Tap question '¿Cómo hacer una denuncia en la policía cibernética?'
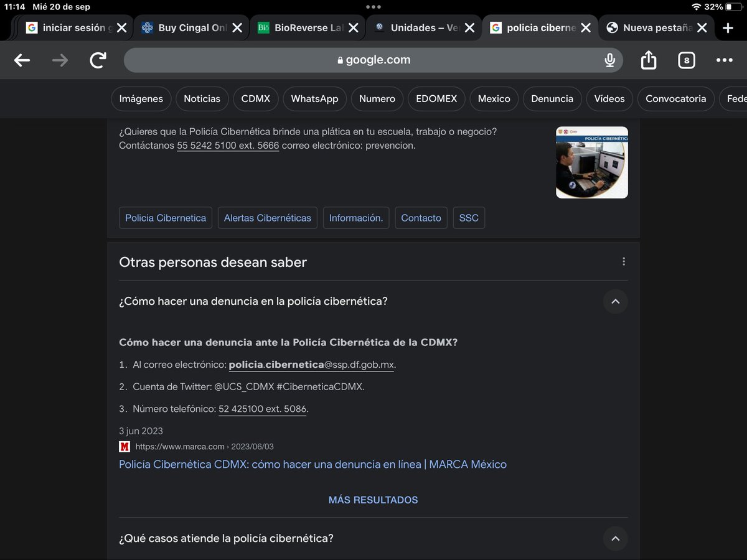The width and height of the screenshot is (747, 560). pyautogui.click(x=253, y=301)
